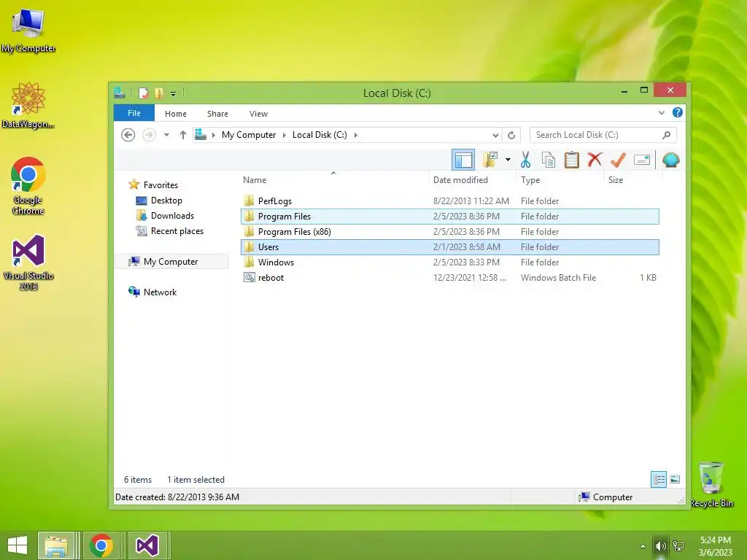Select the PerfLogs folder

tap(449, 201)
